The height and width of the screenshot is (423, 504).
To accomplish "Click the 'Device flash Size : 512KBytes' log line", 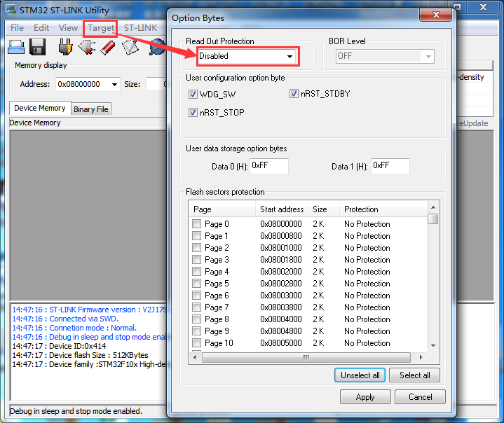I will [x=80, y=355].
